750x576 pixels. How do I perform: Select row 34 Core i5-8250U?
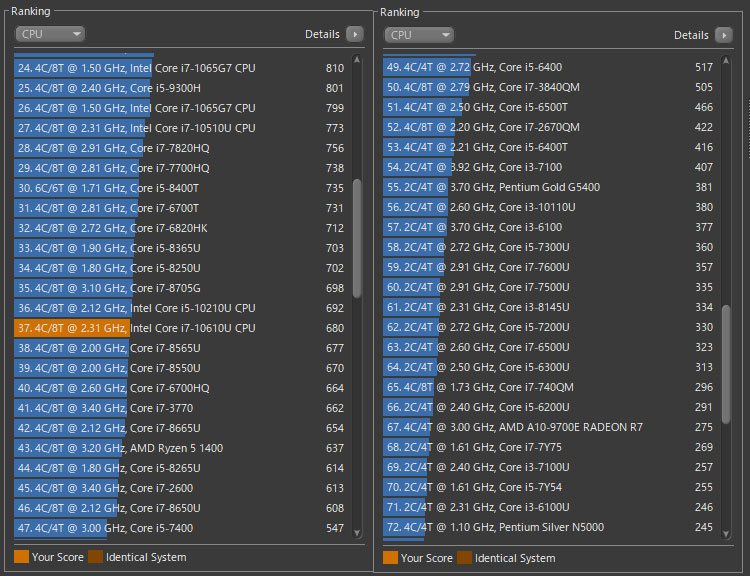(x=181, y=268)
